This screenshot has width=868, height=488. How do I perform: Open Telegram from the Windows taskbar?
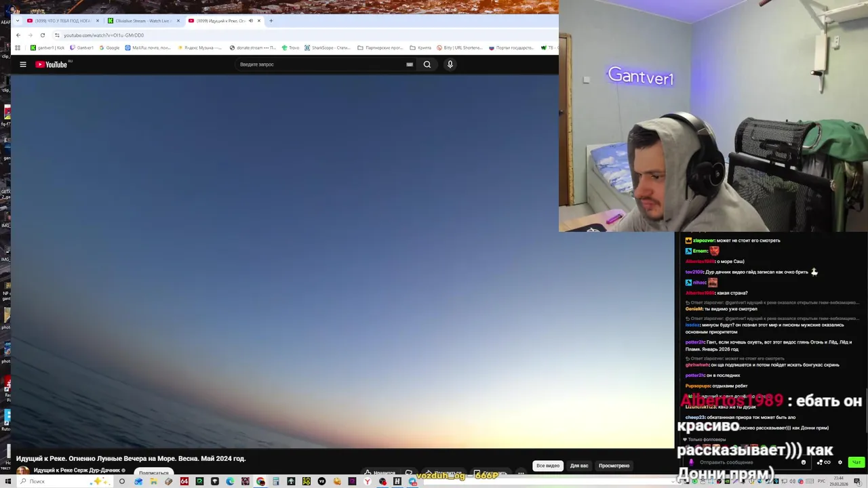[413, 481]
